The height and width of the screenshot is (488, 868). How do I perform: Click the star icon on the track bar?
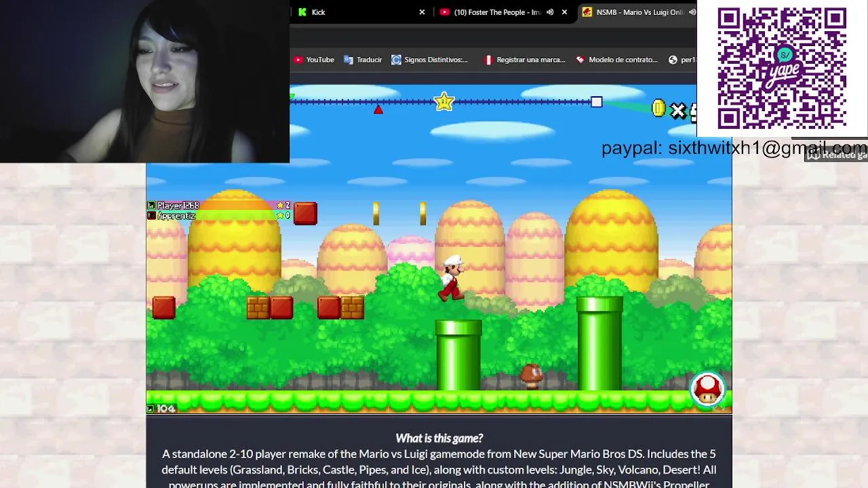click(x=443, y=102)
